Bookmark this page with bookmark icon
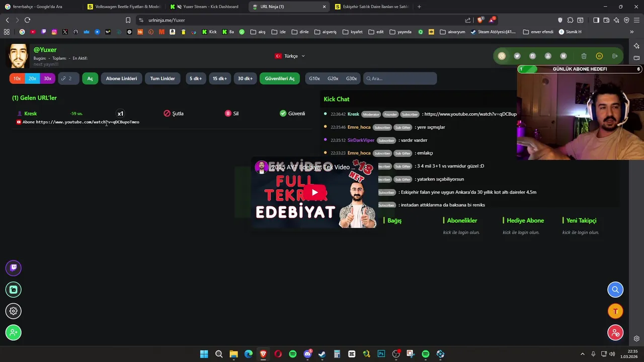This screenshot has width=644, height=362. pos(128,20)
